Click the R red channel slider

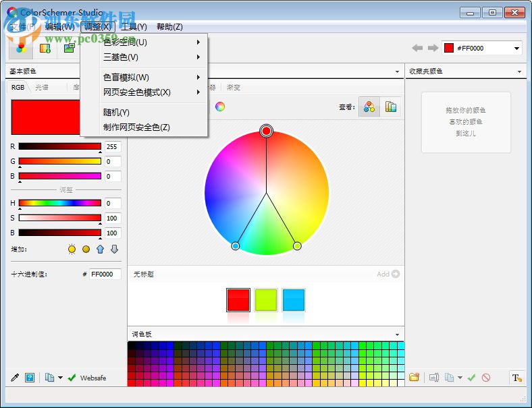pyautogui.click(x=59, y=146)
